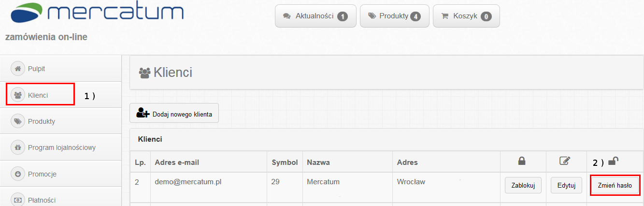Block the Mercatum client with Zablokuj
644x206 pixels.
(523, 185)
